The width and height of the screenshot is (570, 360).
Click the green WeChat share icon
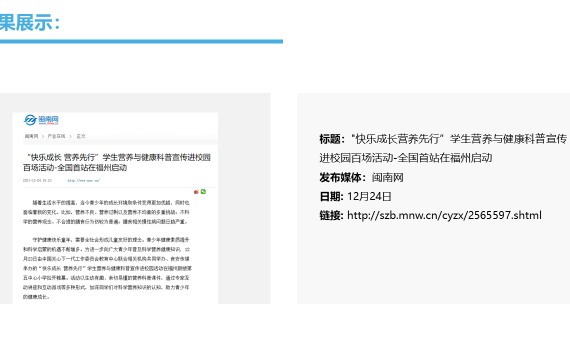[x=203, y=192]
